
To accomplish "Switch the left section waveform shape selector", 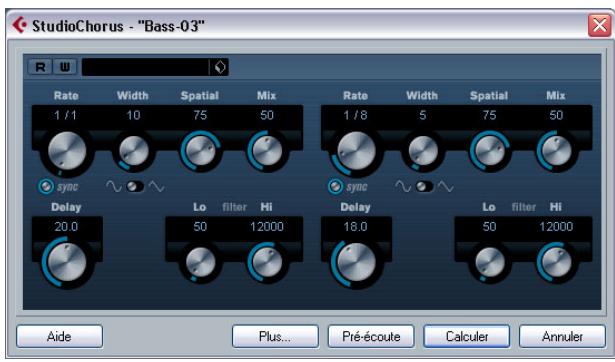I will click(x=135, y=187).
